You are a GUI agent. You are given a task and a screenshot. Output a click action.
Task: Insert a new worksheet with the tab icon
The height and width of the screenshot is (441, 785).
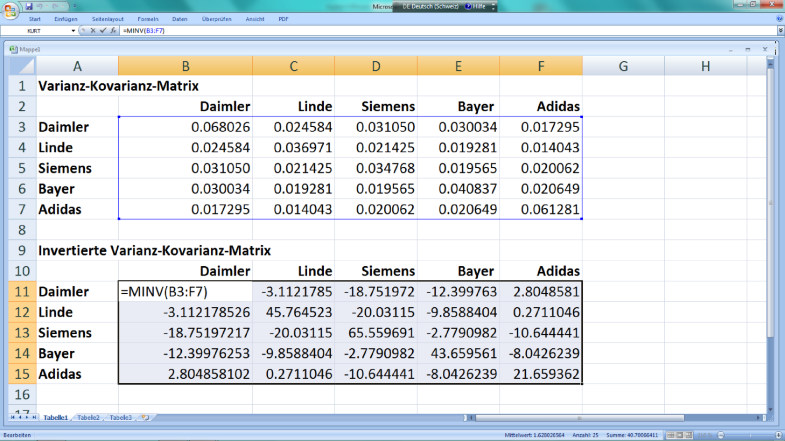pos(145,417)
